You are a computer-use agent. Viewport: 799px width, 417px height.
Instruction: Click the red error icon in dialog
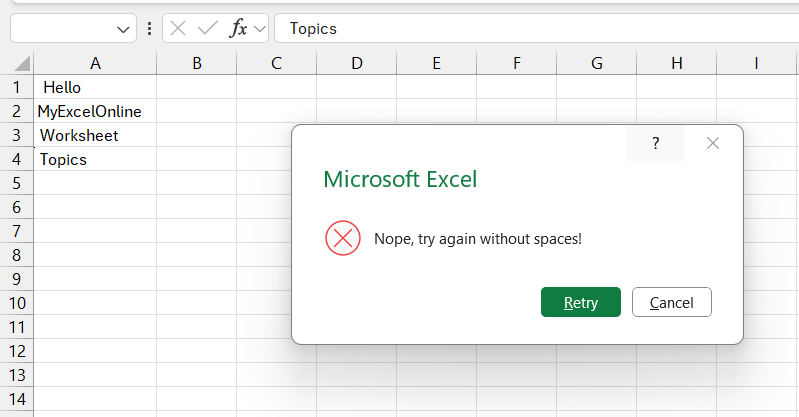(343, 238)
